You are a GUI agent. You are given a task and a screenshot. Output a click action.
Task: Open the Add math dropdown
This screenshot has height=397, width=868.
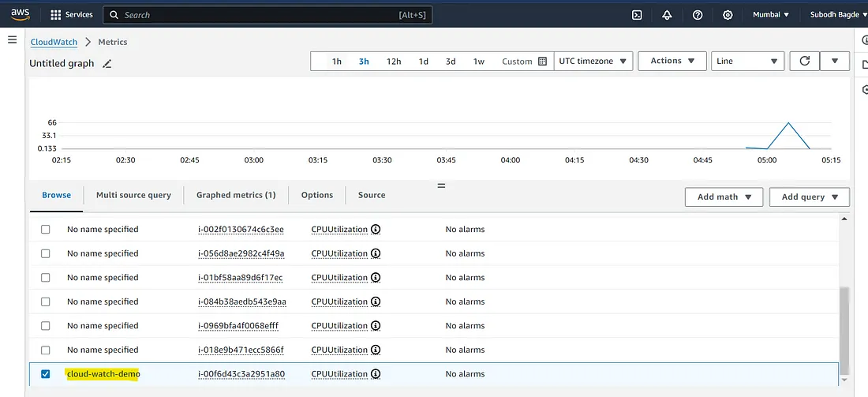[724, 197]
